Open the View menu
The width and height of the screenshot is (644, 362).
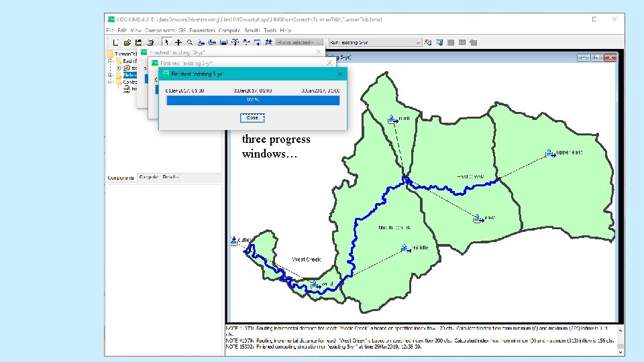click(136, 30)
